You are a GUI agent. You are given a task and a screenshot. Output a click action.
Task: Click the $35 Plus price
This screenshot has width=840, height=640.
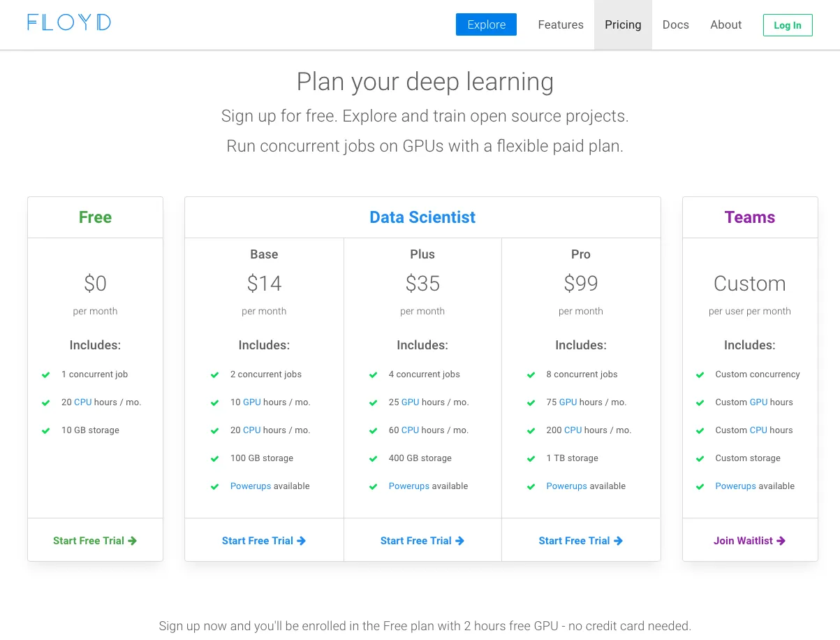click(422, 283)
